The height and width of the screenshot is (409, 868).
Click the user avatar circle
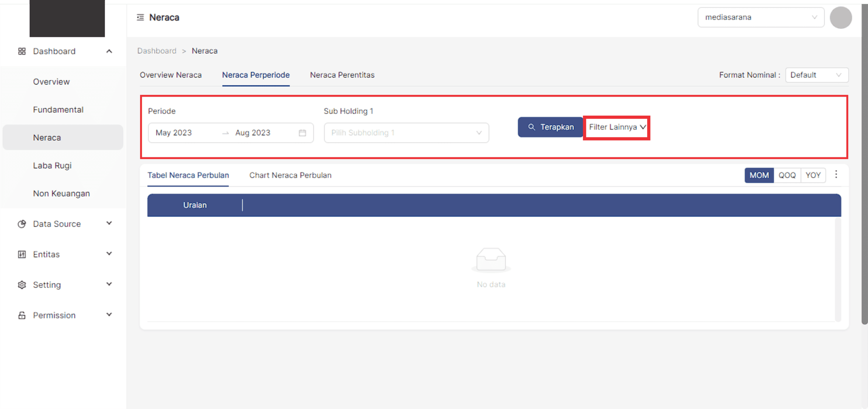click(840, 18)
